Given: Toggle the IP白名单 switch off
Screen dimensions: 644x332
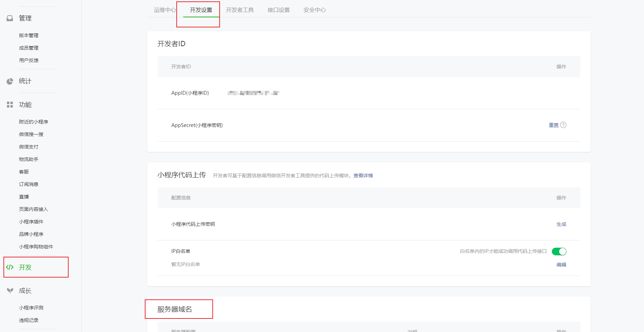Looking at the screenshot, I should pos(559,251).
